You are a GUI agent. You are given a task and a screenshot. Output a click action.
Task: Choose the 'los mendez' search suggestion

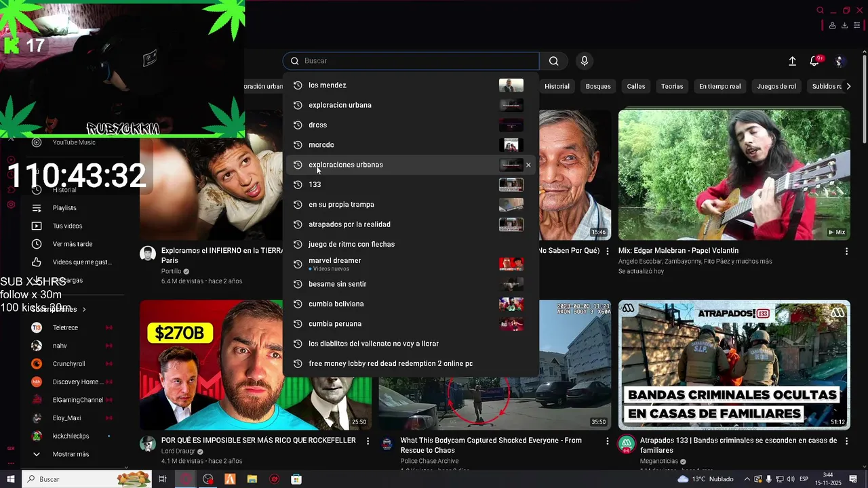pos(410,85)
